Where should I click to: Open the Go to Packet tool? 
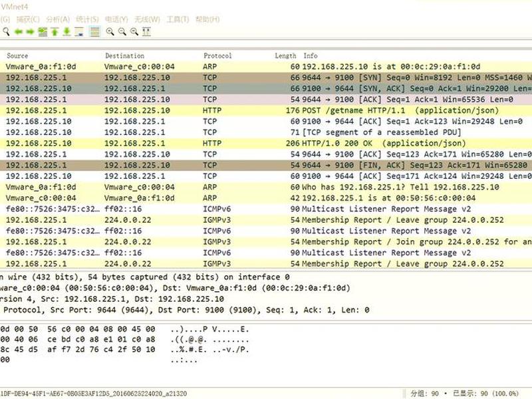coord(43,32)
